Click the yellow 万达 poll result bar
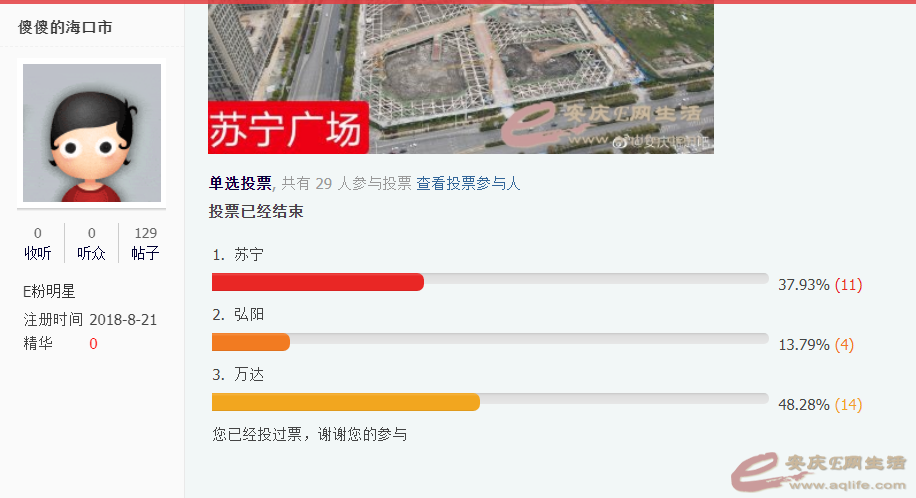The height and width of the screenshot is (498, 916). point(346,403)
